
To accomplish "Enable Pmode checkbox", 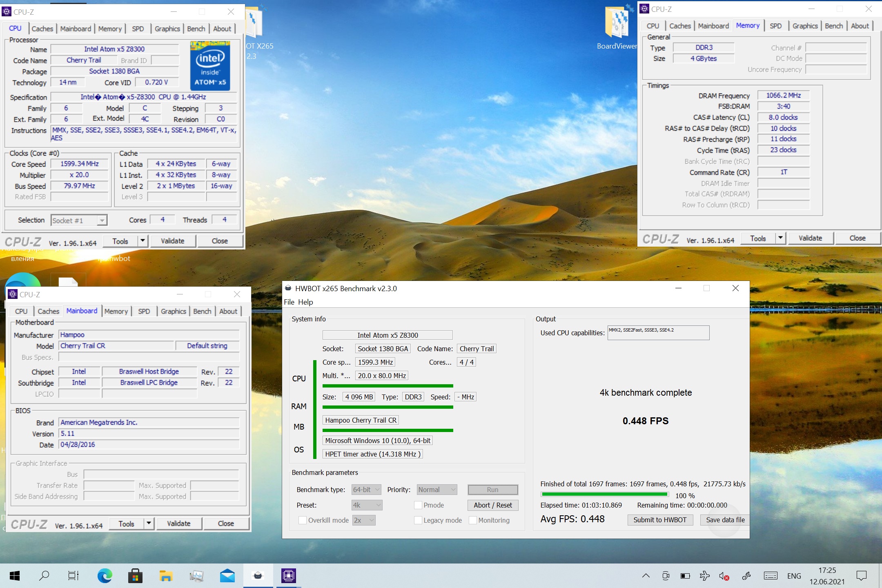I will 418,505.
